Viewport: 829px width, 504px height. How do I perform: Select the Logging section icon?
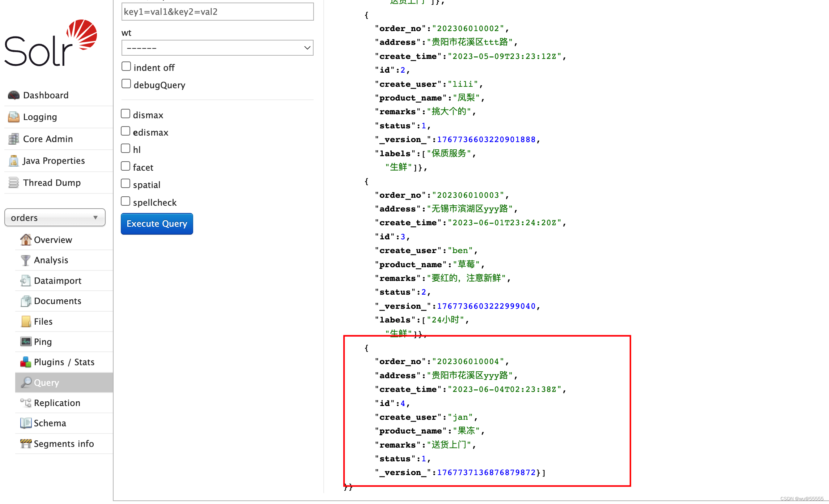[x=13, y=117]
